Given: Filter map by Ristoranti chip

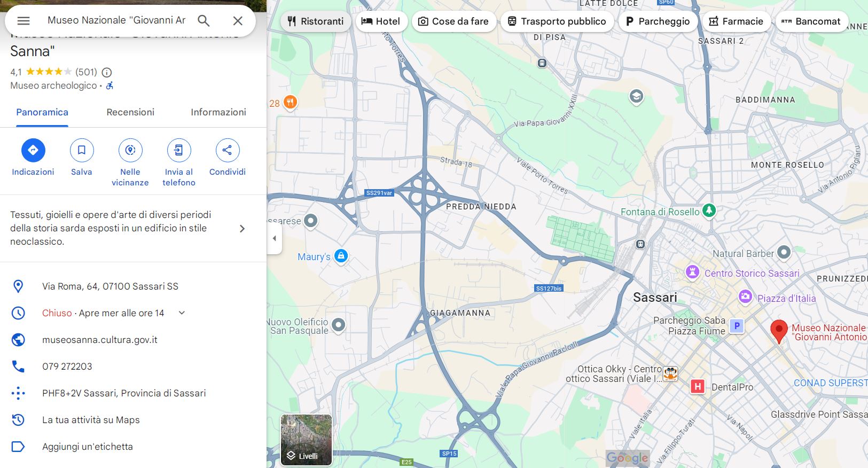Looking at the screenshot, I should (316, 21).
